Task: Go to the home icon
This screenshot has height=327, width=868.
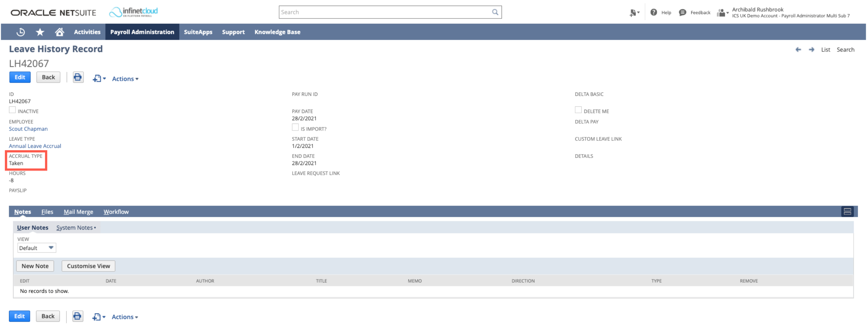Action: (x=60, y=32)
